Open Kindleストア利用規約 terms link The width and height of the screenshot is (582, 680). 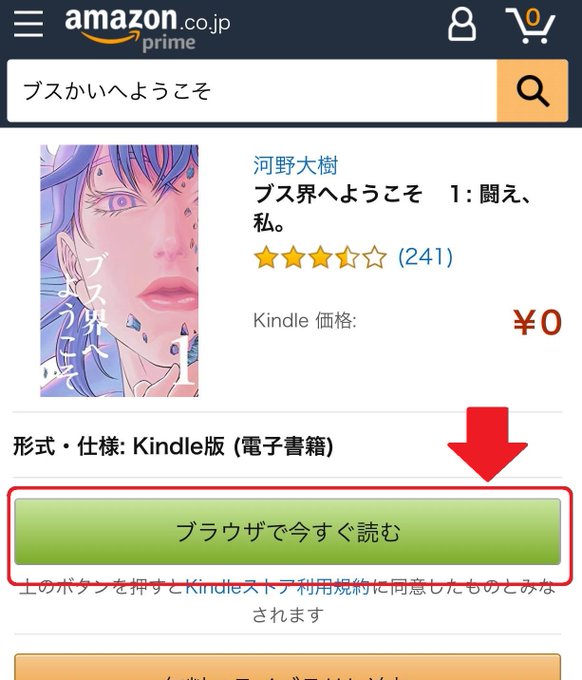pos(278,587)
